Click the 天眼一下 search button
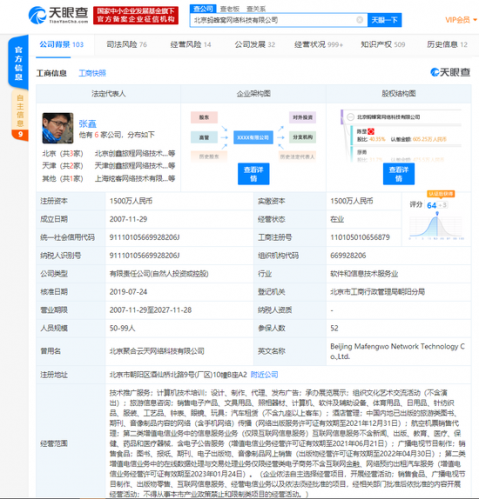This screenshot has width=479, height=499. [x=384, y=20]
